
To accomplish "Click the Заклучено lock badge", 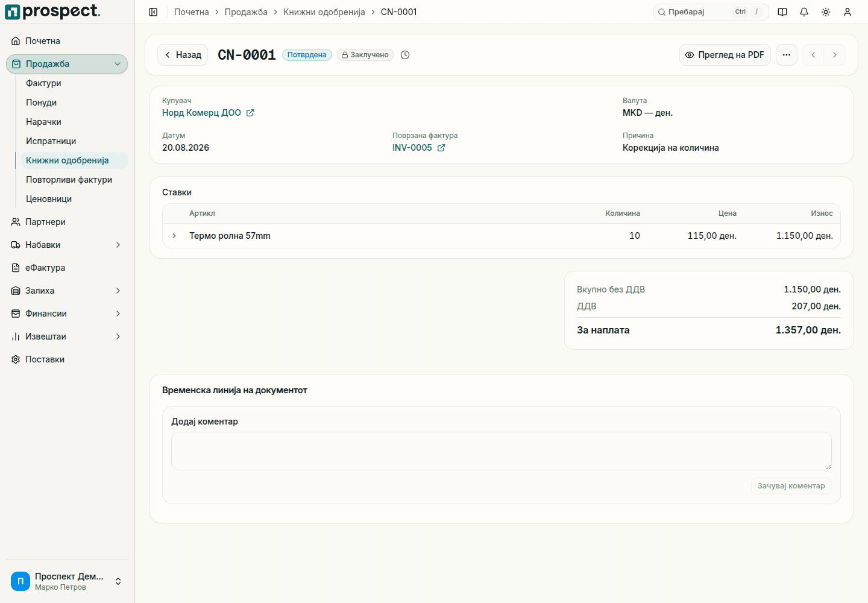I will 365,55.
